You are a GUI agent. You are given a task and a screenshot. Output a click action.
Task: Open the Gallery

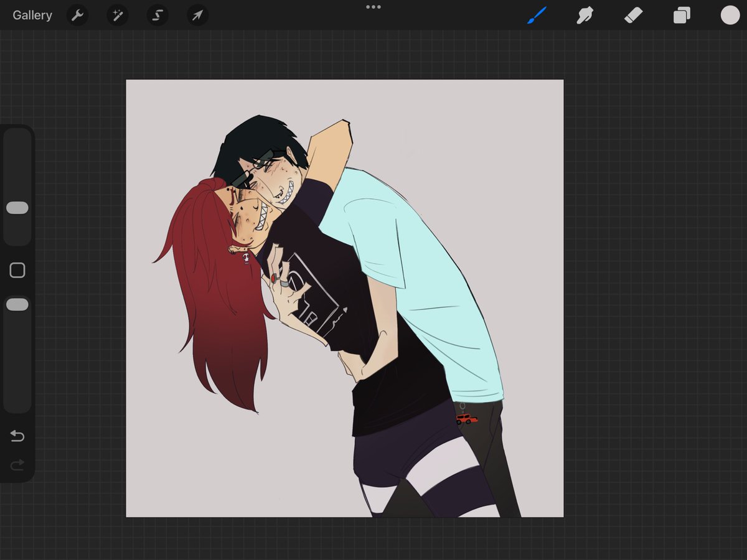coord(32,15)
